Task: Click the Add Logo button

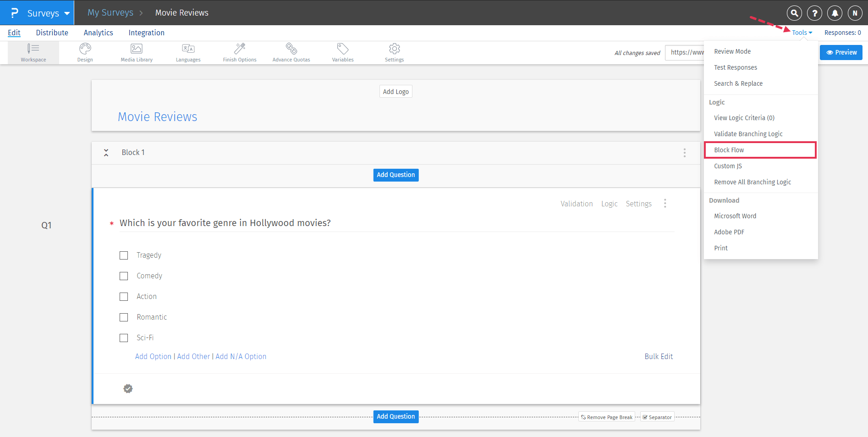Action: point(396,92)
